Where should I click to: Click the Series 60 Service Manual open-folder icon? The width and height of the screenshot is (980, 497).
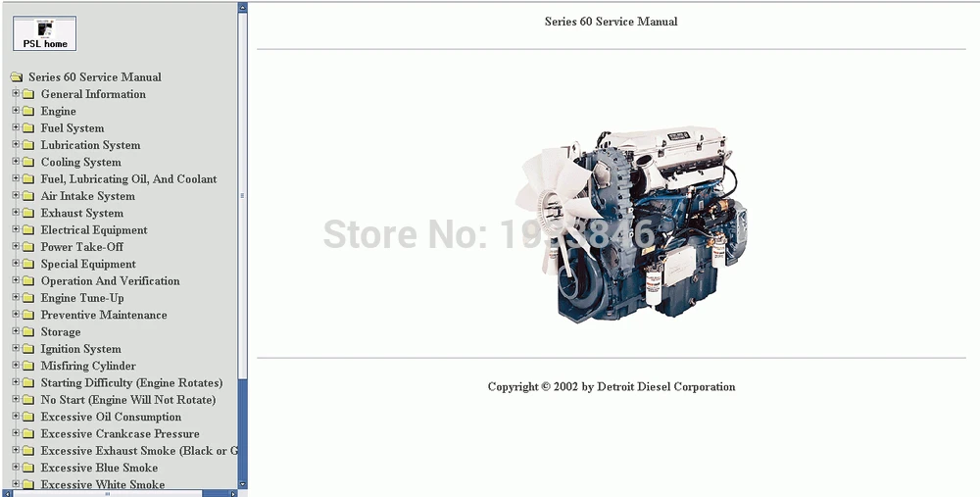[x=17, y=76]
